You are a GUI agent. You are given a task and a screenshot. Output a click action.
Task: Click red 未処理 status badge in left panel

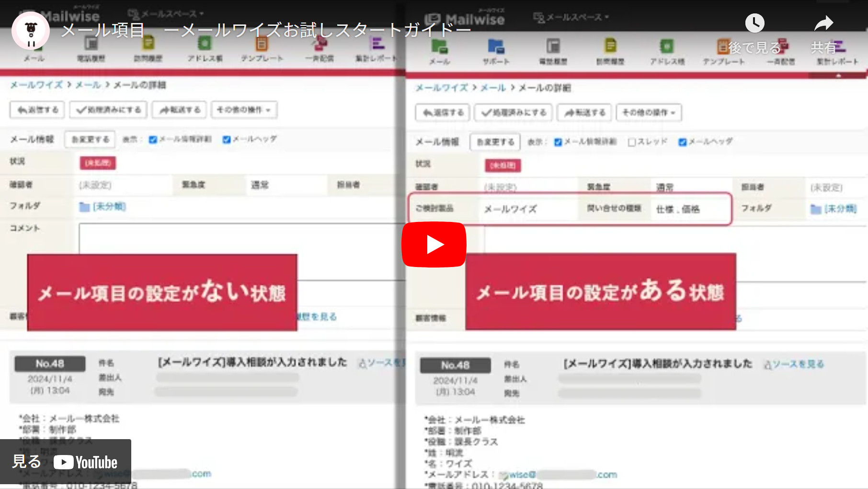click(x=98, y=163)
